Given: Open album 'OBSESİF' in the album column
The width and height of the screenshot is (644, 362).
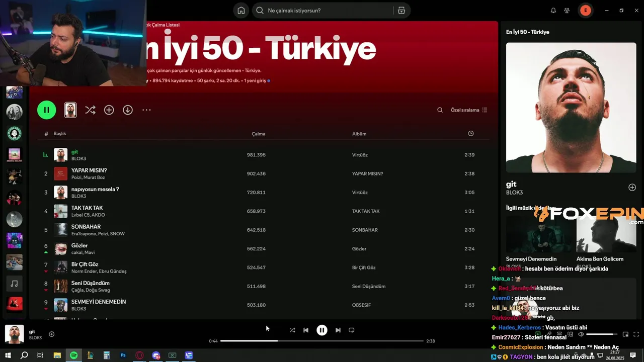Looking at the screenshot, I should coord(361,305).
